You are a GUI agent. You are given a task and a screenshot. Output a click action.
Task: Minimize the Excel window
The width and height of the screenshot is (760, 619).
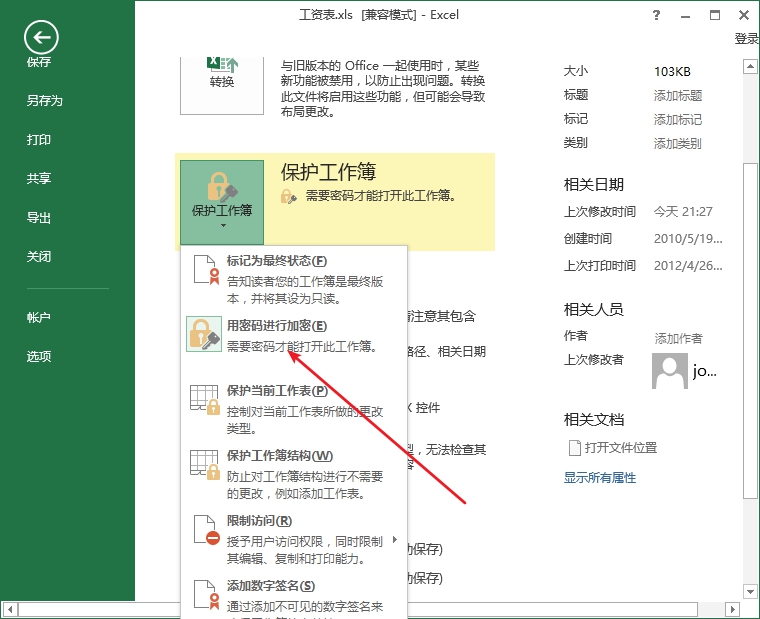685,16
